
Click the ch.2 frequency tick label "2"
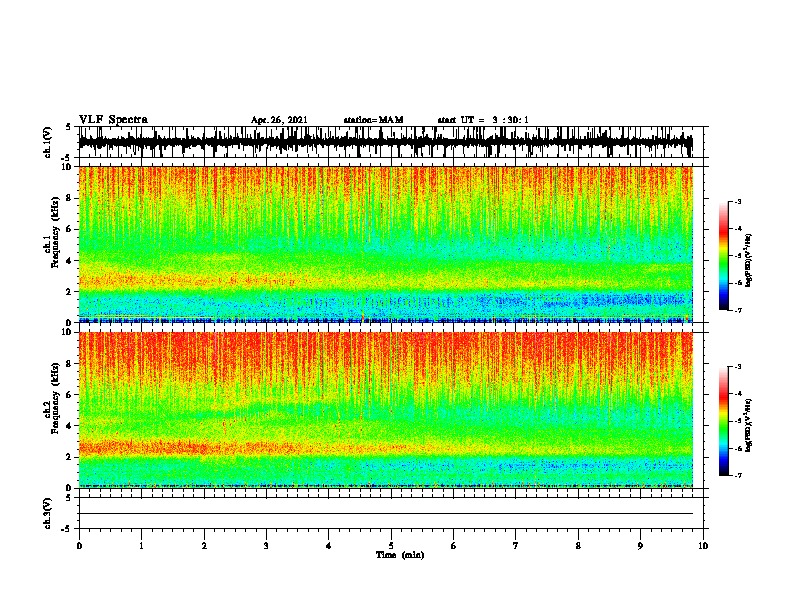pos(70,457)
